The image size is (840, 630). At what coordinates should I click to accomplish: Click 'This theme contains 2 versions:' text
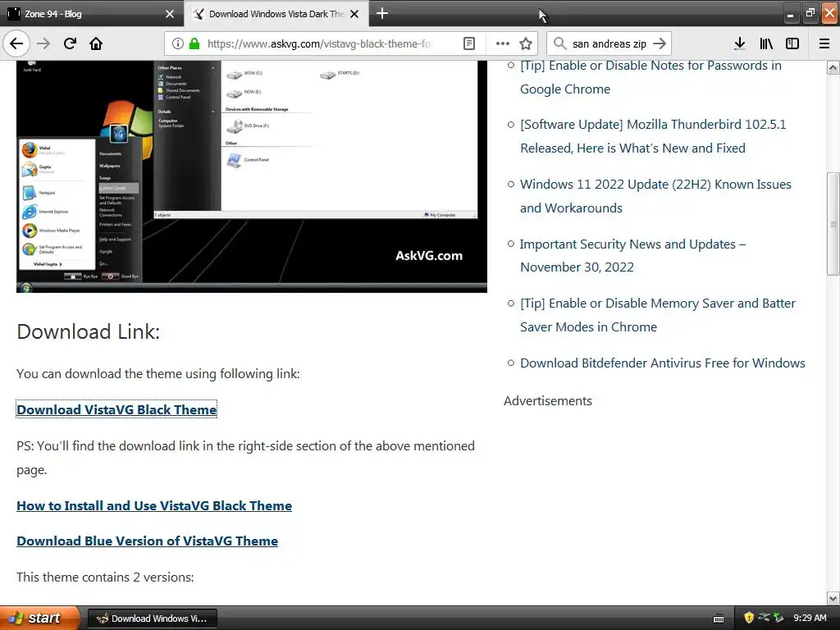(105, 577)
